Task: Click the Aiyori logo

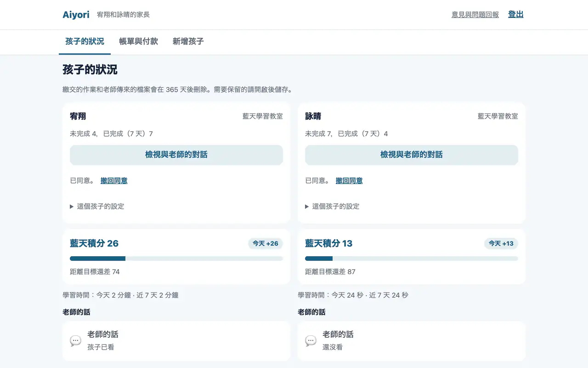Action: [x=76, y=15]
